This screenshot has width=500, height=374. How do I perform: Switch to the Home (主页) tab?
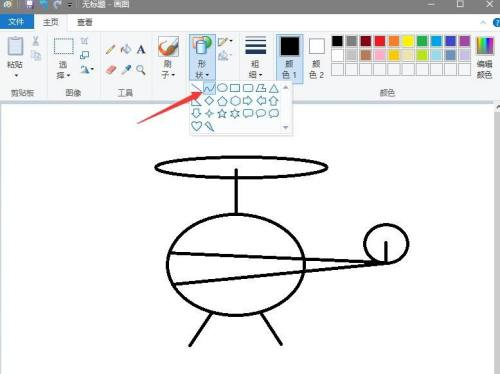tap(51, 22)
